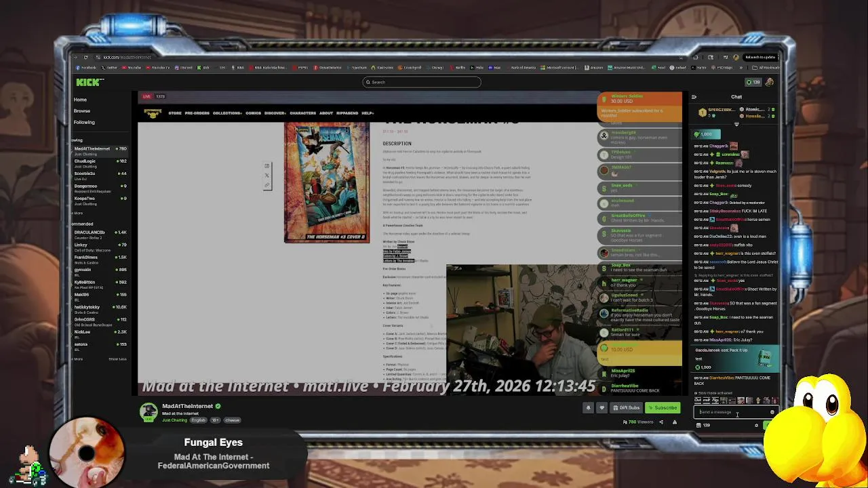Screen dimensions: 868x488
Task: Go to Home in the Kick sidebar
Action: [x=80, y=100]
